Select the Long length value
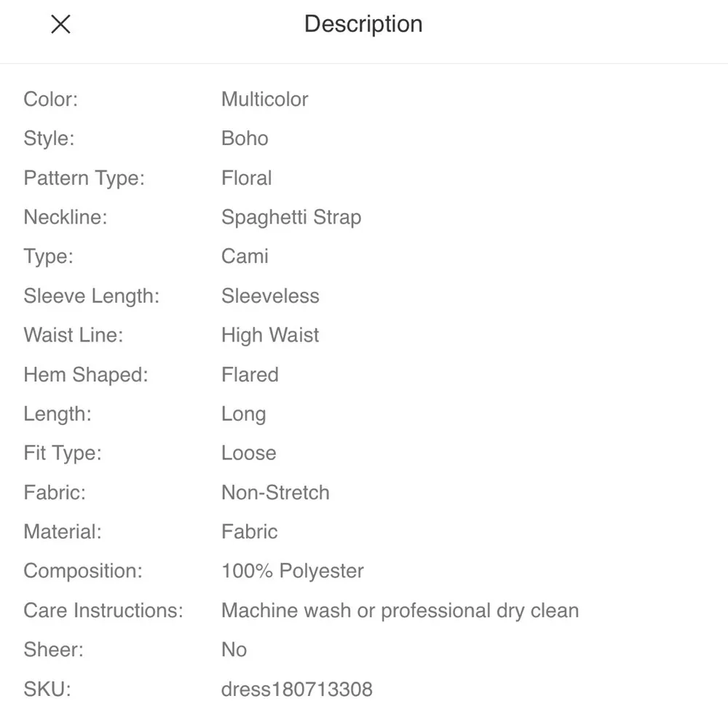The width and height of the screenshot is (728, 728). pyautogui.click(x=243, y=414)
